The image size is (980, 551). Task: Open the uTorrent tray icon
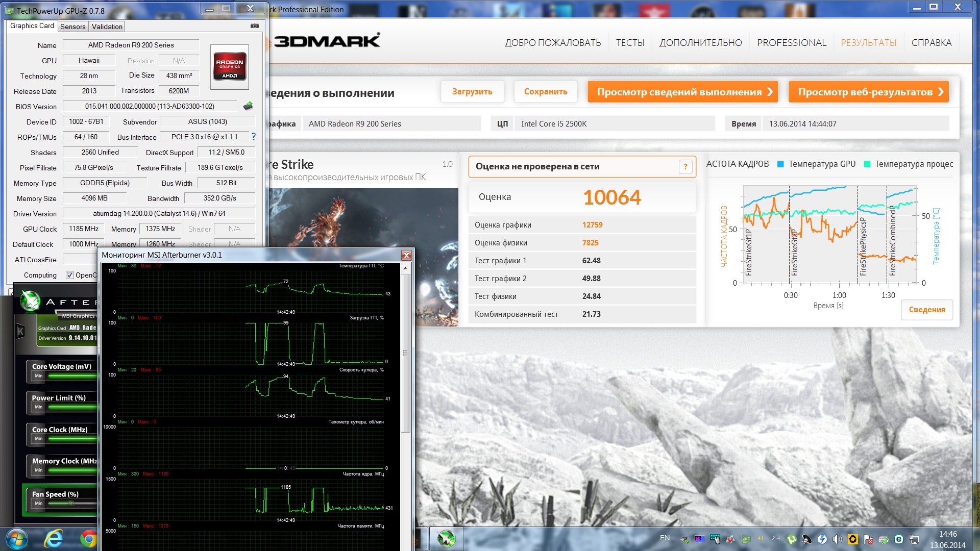point(792,539)
